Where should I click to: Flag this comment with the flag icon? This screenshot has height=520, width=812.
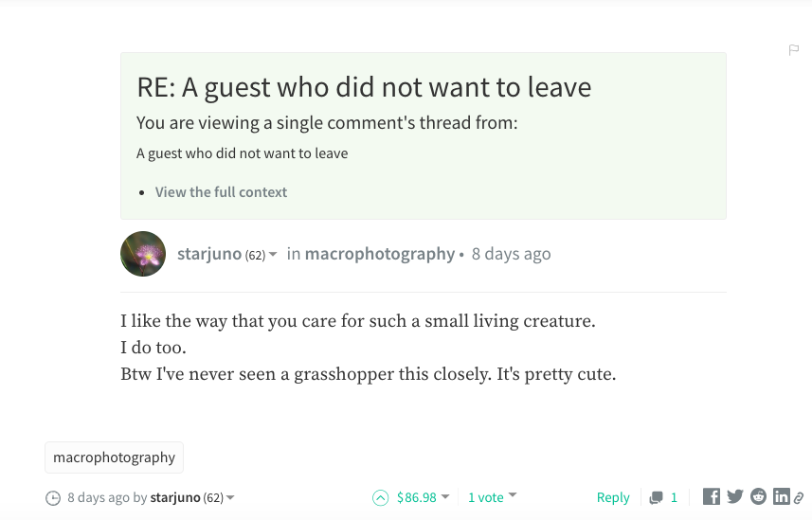(x=794, y=49)
